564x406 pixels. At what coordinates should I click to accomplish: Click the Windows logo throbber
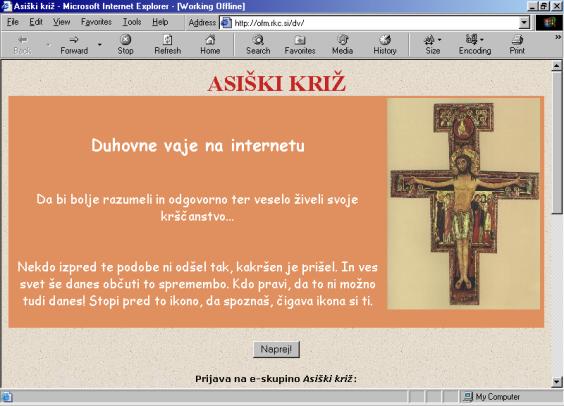(x=549, y=23)
